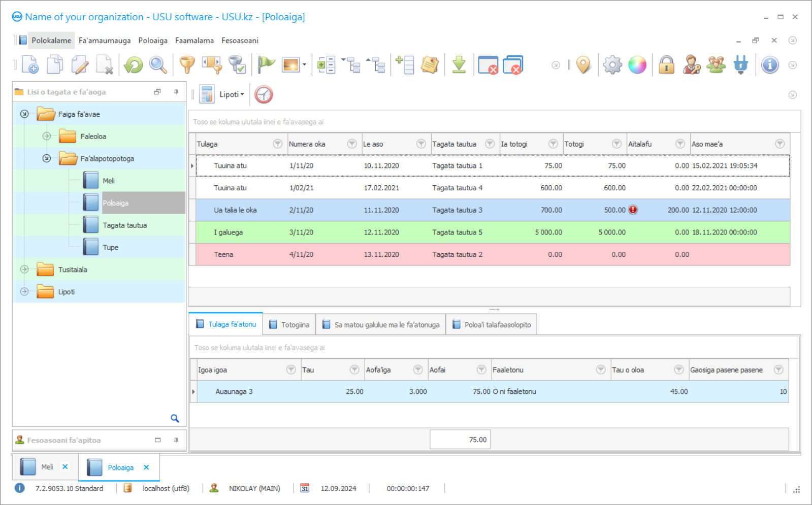Screen dimensions: 812x505
Task: Toggle pin on Lisi o tagata panel
Action: click(176, 92)
